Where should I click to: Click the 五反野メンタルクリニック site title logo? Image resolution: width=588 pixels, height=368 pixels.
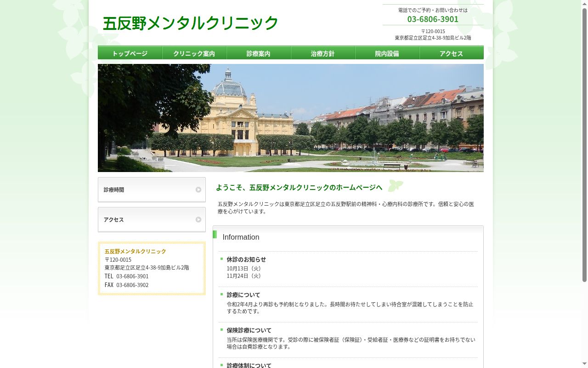tap(190, 23)
